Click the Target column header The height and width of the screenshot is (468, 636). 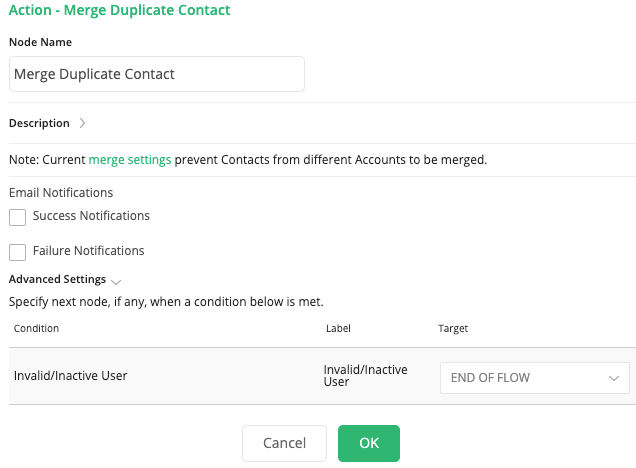453,328
